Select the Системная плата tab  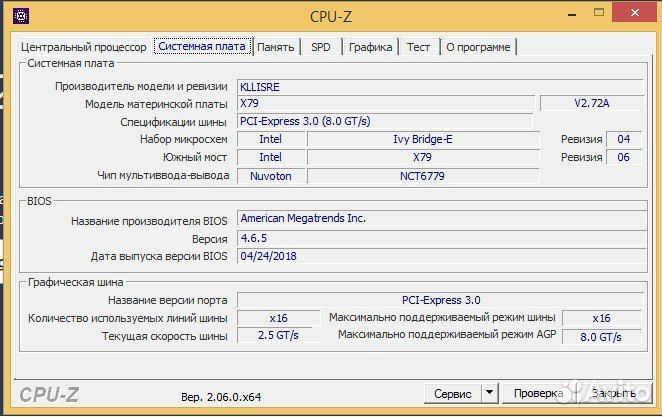click(202, 46)
